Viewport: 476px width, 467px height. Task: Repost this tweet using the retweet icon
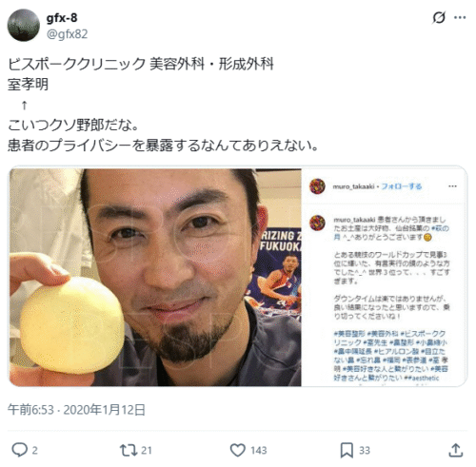[129, 450]
